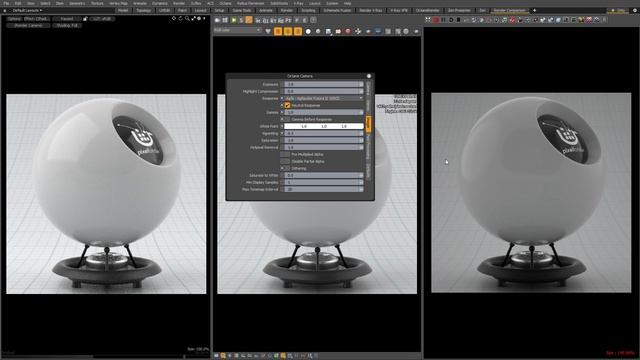Enable Disable Partial Alpha checkbox
Viewport: 640px width, 360px height.
point(285,161)
